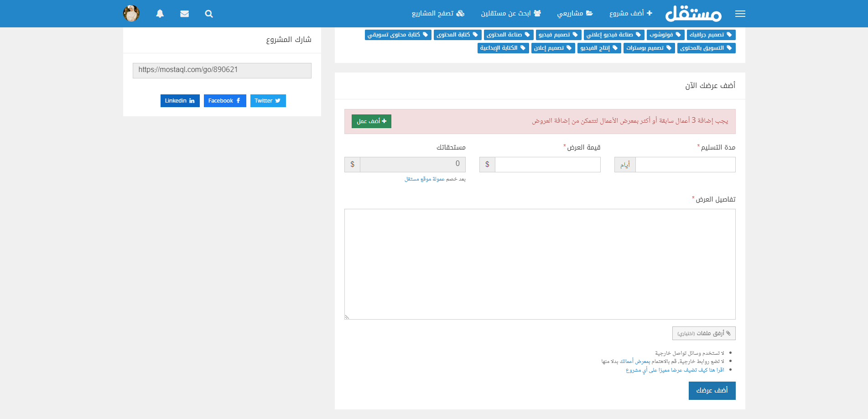
Task: Submit with the أضف عرضك button
Action: tap(712, 391)
